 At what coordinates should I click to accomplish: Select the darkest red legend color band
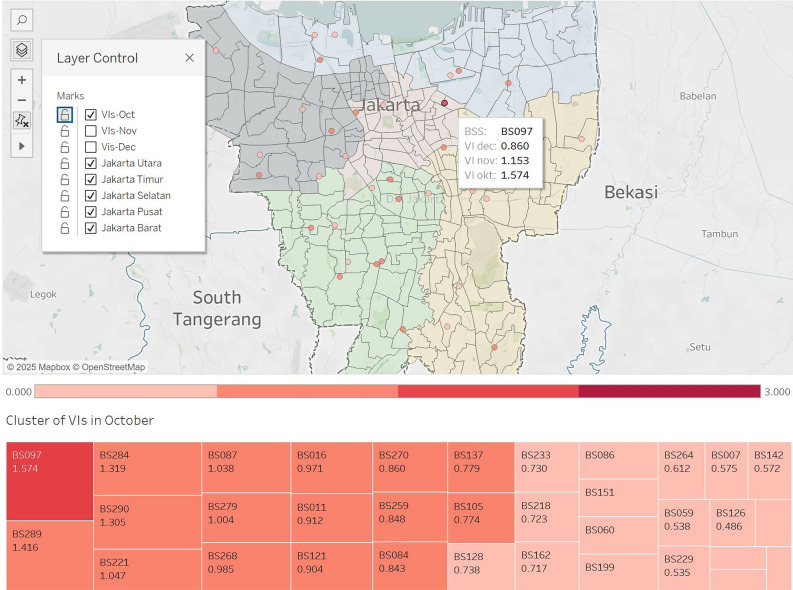tap(670, 391)
